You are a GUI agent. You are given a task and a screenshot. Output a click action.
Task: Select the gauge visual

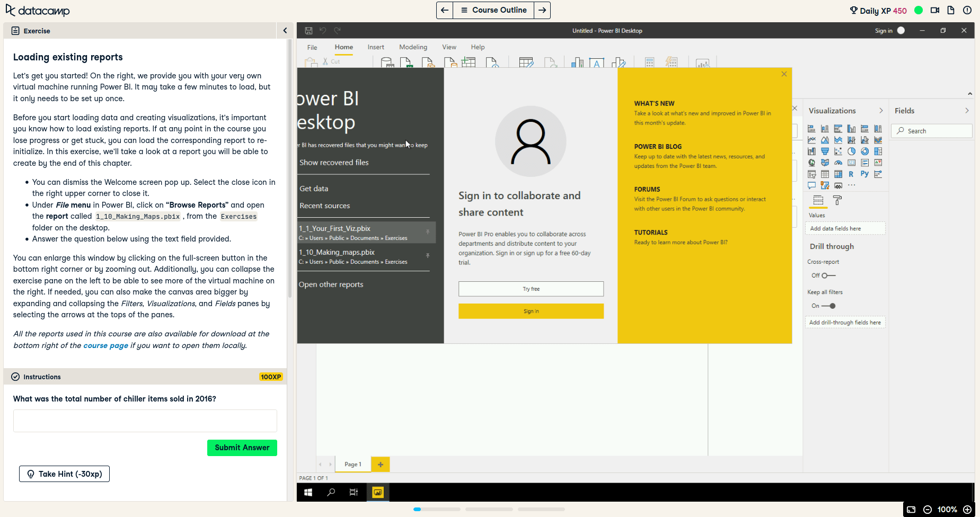tap(838, 163)
